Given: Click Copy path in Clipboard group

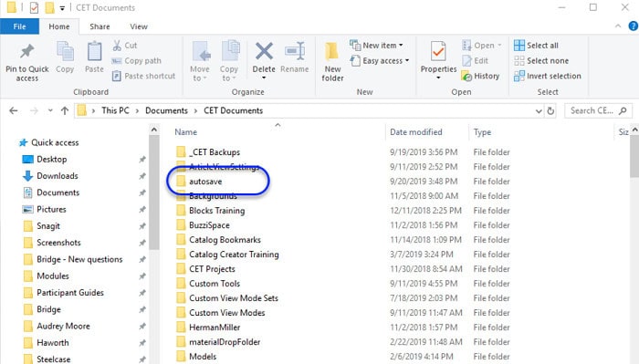Looking at the screenshot, I should (x=137, y=60).
